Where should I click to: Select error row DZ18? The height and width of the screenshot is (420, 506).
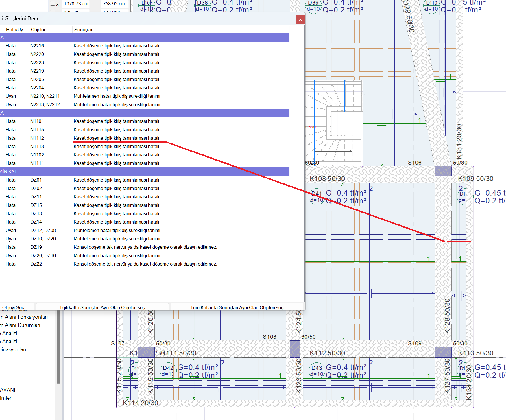coord(145,213)
